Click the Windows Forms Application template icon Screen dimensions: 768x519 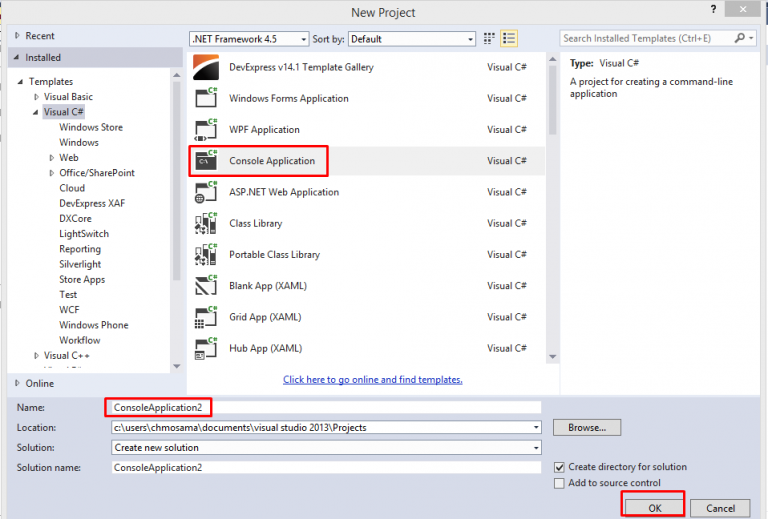click(206, 98)
